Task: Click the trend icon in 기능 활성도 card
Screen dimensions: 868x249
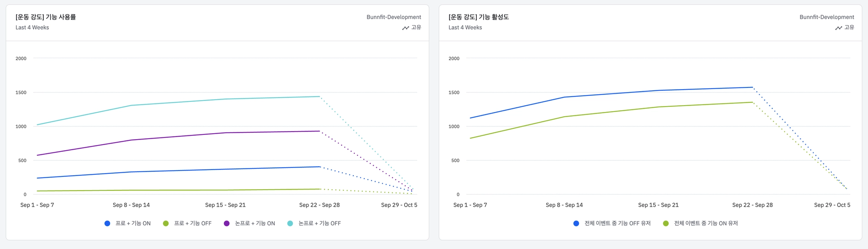Action: click(x=838, y=28)
